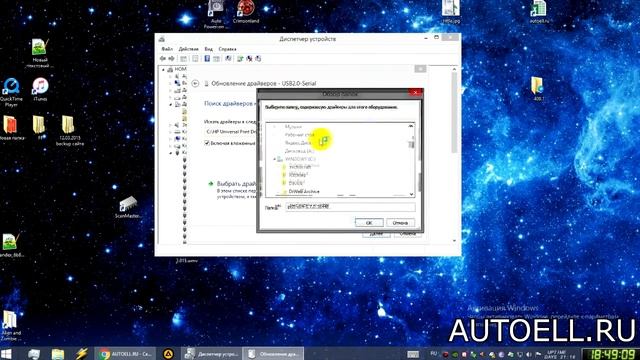Screen dimensions: 640x360
Task: Switch to Chrome AUTOELL.RU taskbar window
Action: coord(125,353)
